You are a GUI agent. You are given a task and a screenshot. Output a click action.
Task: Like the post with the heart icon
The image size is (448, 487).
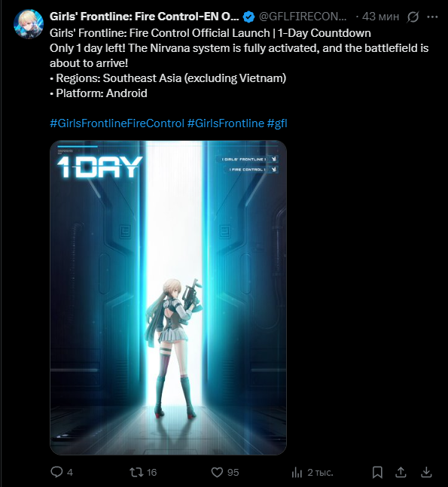click(x=217, y=473)
